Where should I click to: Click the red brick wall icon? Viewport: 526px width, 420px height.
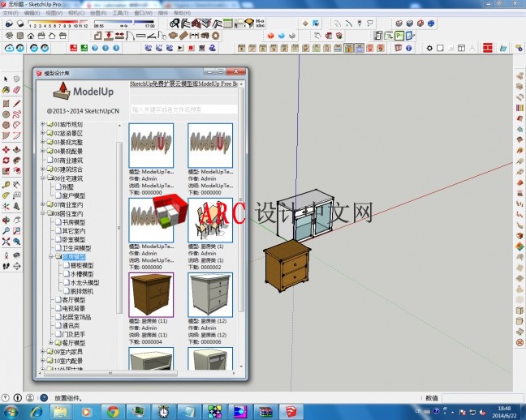[487, 48]
